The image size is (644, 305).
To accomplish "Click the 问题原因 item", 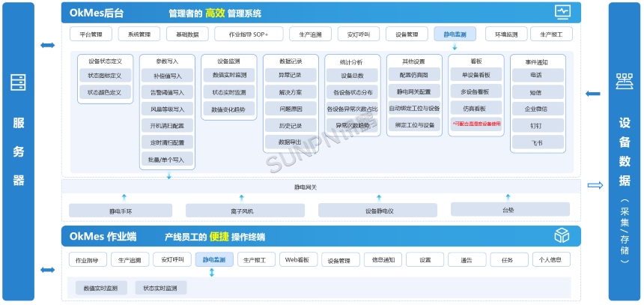I will point(291,109).
